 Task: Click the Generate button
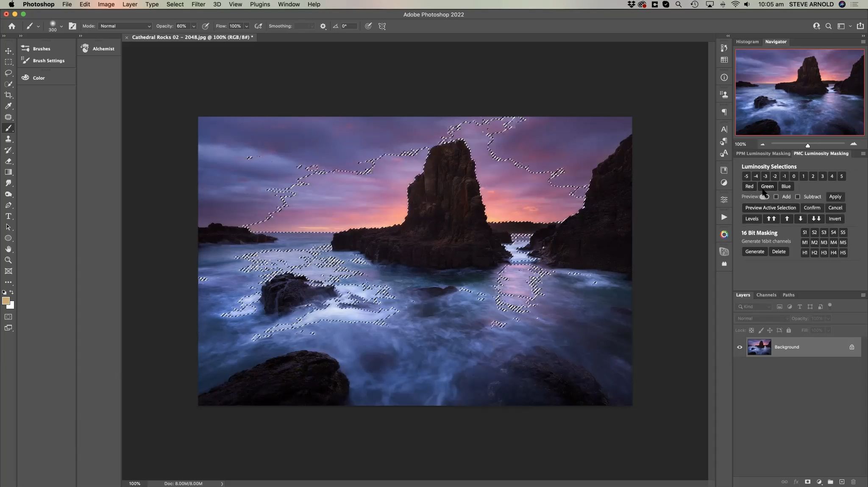754,252
